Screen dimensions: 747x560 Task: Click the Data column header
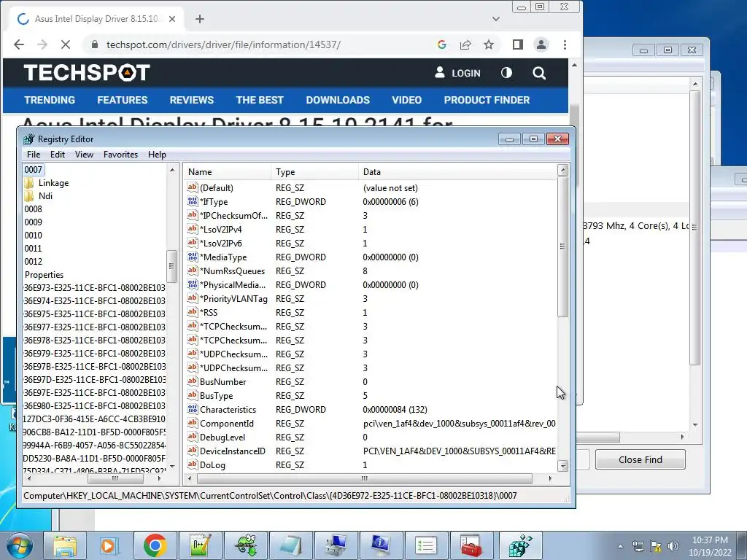tap(457, 172)
